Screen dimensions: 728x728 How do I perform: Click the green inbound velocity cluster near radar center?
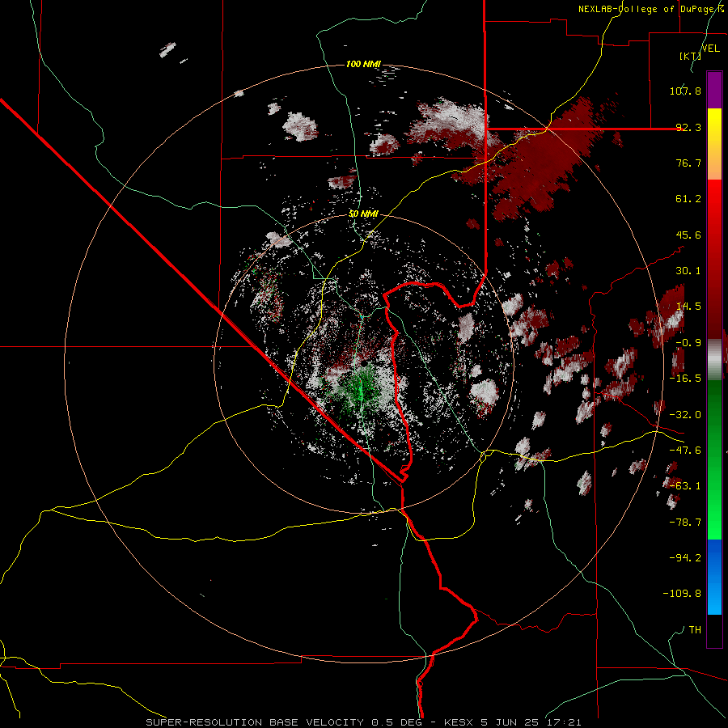(360, 387)
